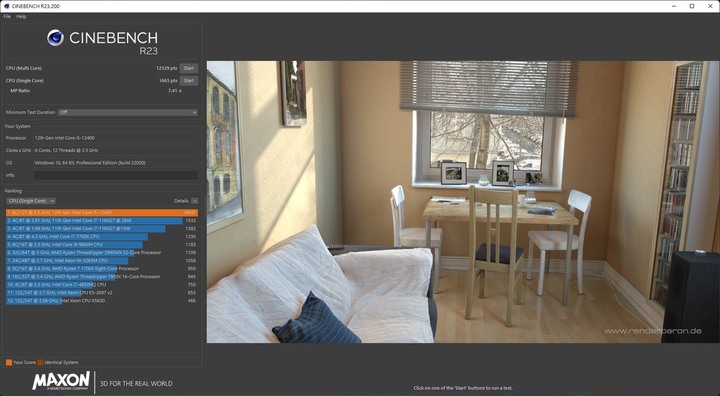The height and width of the screenshot is (396, 720).
Task: Click the 12329 pts multi core score
Action: [166, 68]
